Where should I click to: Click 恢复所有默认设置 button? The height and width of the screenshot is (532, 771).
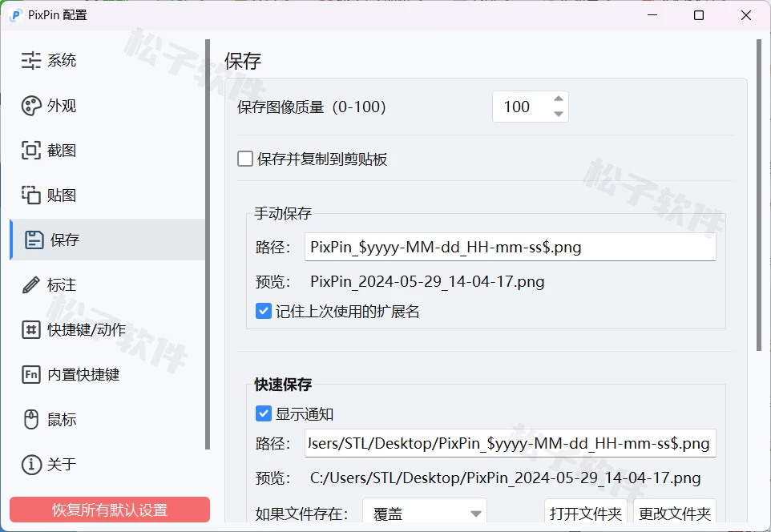[x=110, y=510]
